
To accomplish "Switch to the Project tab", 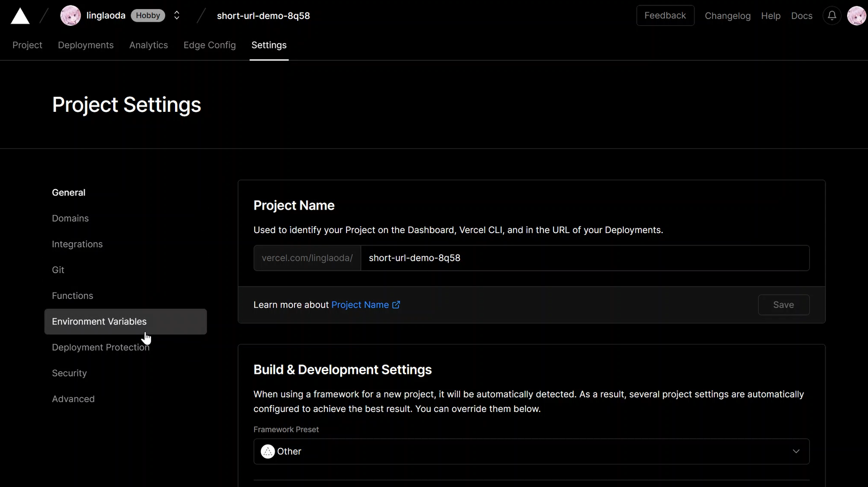I will click(27, 45).
